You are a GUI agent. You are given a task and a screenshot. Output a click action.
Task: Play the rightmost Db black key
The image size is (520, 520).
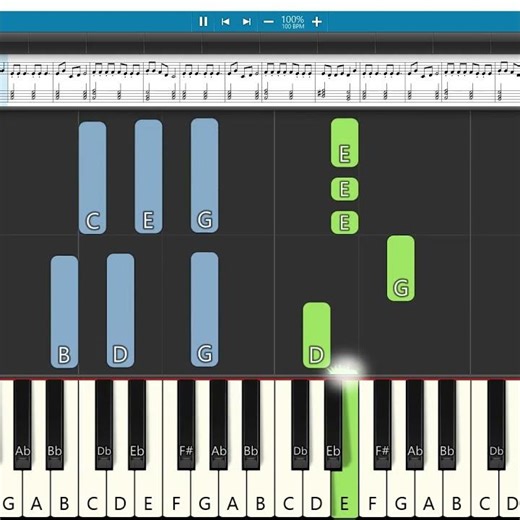496,425
